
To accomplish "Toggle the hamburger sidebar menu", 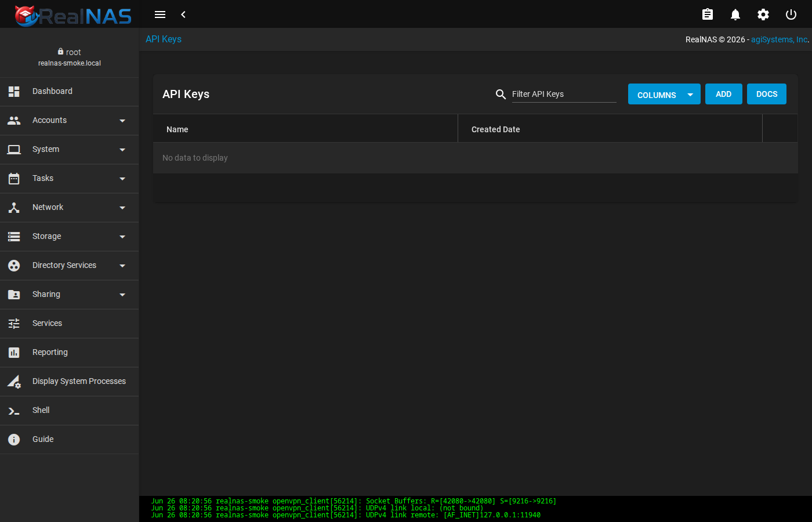I will pos(160,14).
